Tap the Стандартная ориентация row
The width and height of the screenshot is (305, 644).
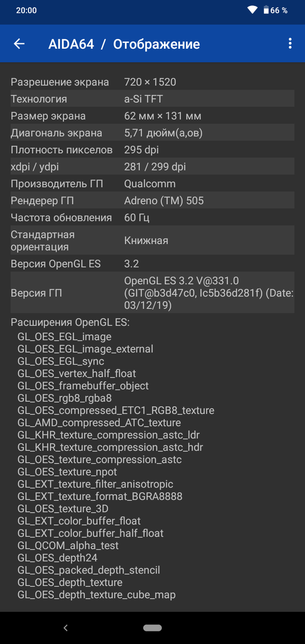(x=152, y=241)
